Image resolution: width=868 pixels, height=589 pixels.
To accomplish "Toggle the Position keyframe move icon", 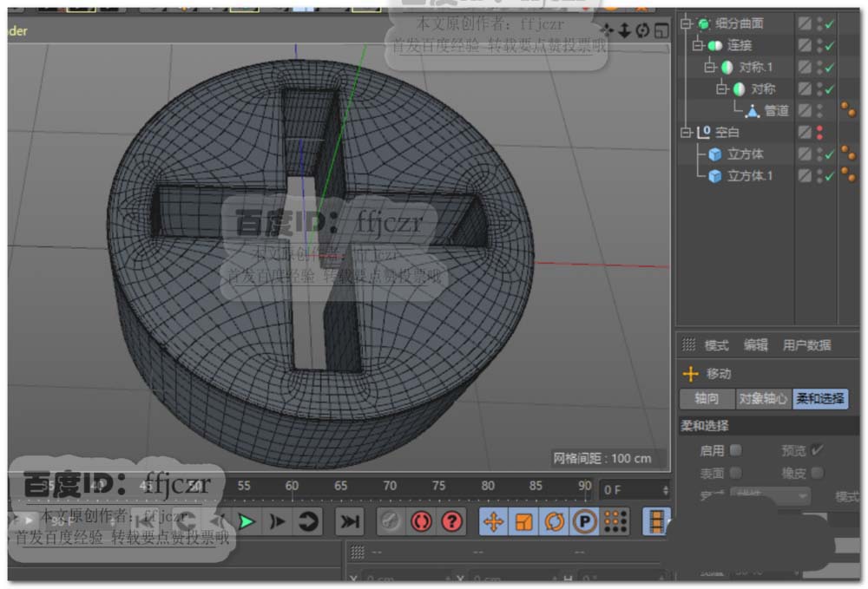I will pos(494,521).
